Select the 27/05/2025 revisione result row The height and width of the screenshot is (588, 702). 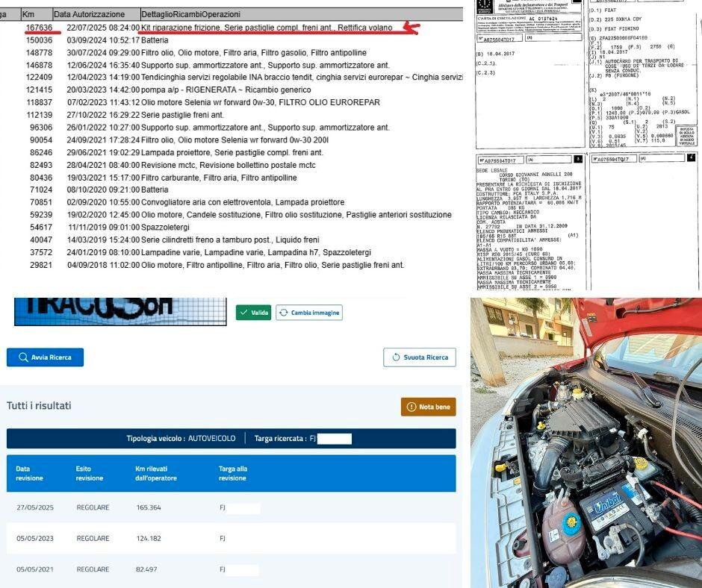click(231, 507)
